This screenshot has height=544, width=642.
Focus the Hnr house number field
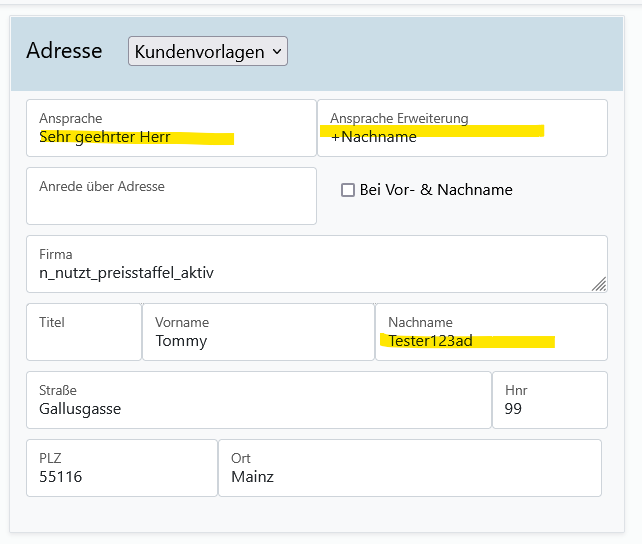coord(549,409)
